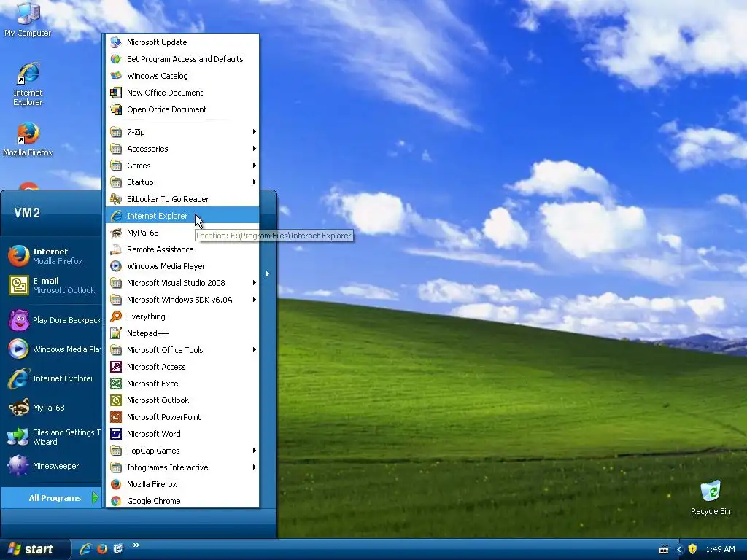
Task: Open Windows Catalog entry
Action: [x=182, y=76]
